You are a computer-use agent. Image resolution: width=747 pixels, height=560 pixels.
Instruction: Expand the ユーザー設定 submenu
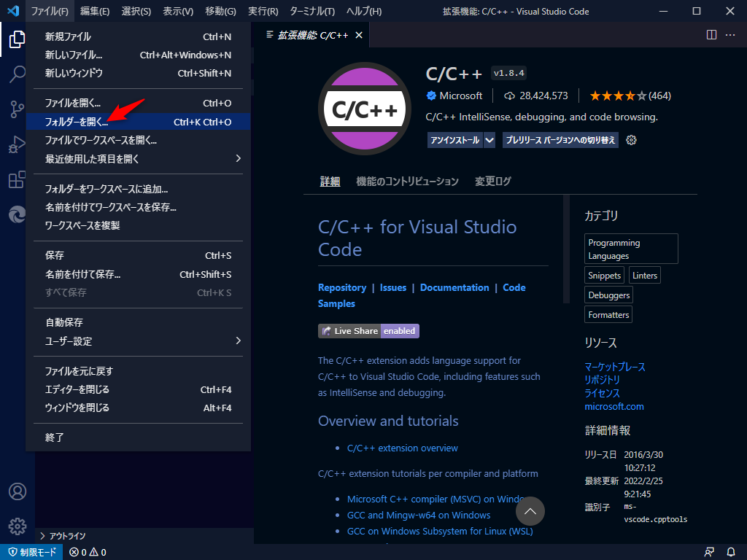[138, 341]
